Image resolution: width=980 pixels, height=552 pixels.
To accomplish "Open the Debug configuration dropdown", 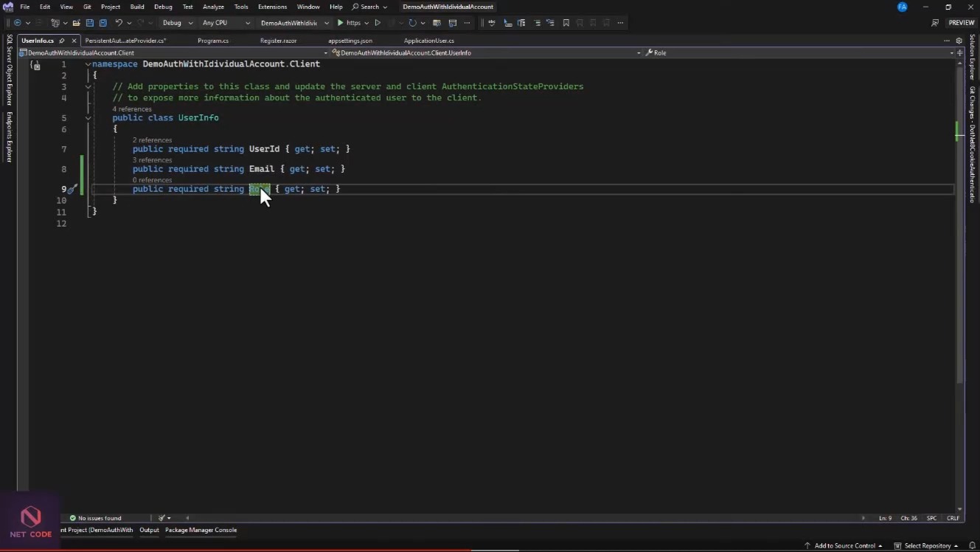I will pos(178,23).
